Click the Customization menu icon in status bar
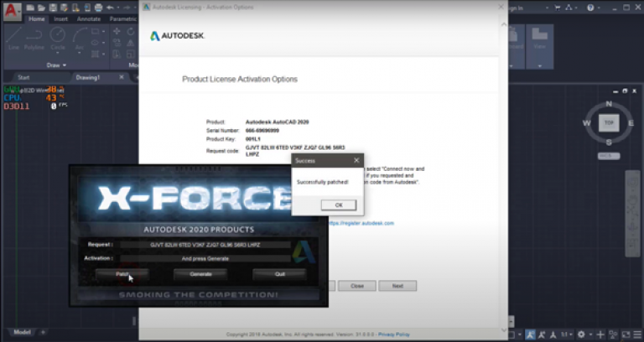Viewport: 644px width, 342px height. [636, 334]
